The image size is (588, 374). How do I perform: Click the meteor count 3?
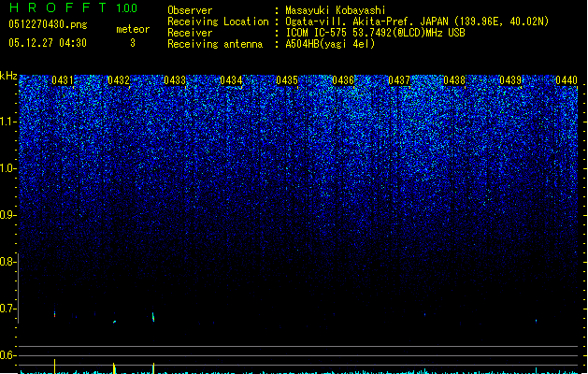pyautogui.click(x=133, y=43)
